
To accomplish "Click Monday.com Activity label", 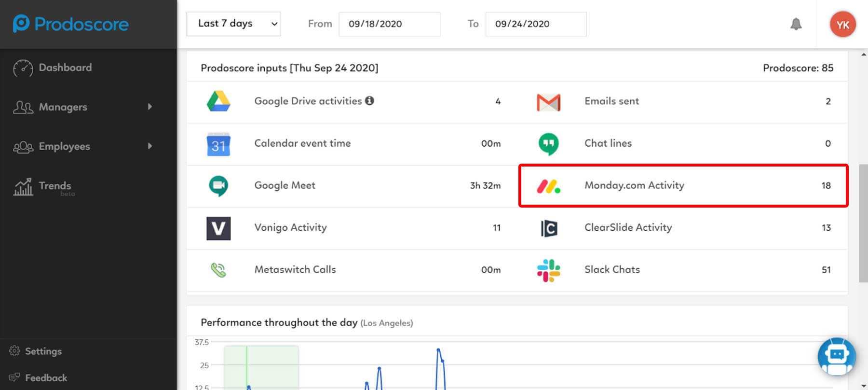I will tap(634, 185).
